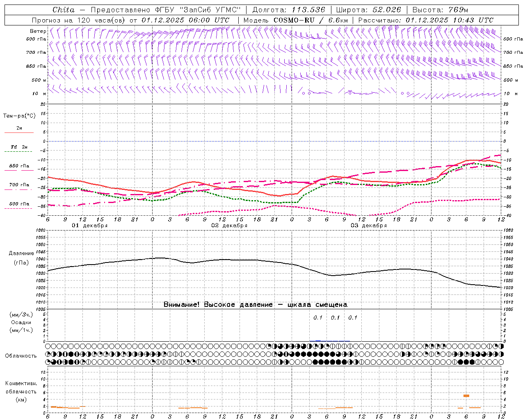
Task: Click the warning "Внимание! Высокое давление — шкала смещена"
Action: point(256,305)
